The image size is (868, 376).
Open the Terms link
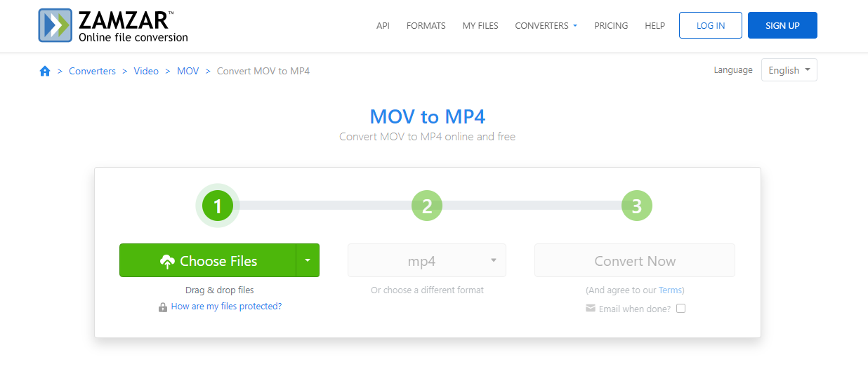click(x=670, y=290)
